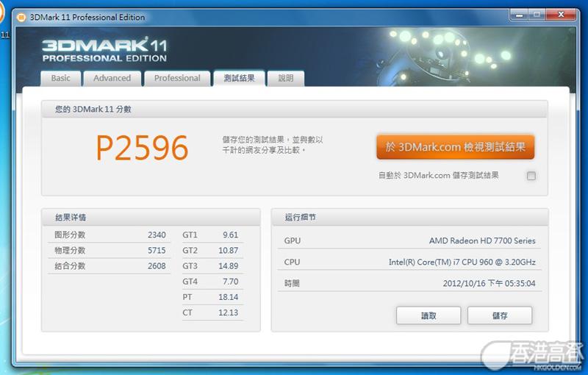Click the GT1 9.61 result row
The height and width of the screenshot is (375, 588).
211,235
